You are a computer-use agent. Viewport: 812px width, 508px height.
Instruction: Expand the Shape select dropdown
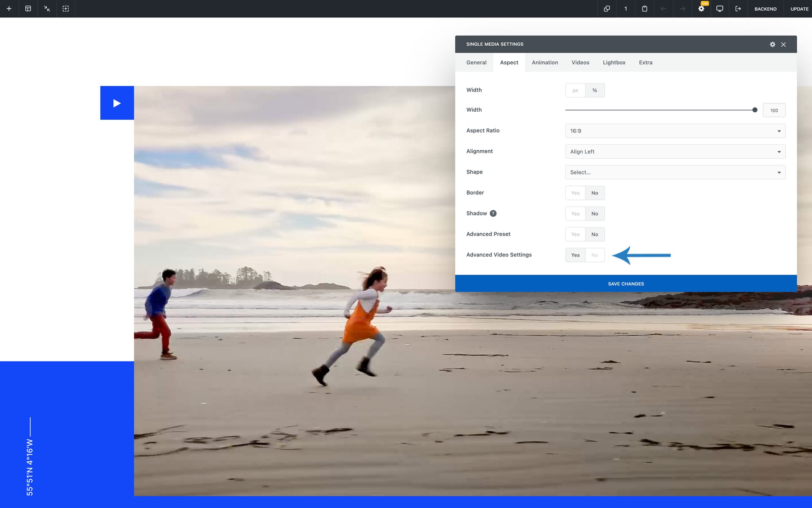[x=675, y=172]
